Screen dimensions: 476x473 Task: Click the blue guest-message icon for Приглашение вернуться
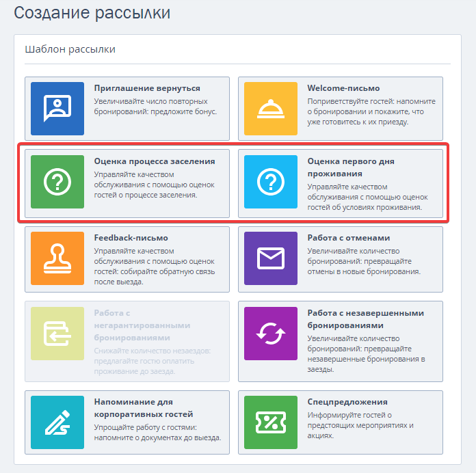click(57, 108)
